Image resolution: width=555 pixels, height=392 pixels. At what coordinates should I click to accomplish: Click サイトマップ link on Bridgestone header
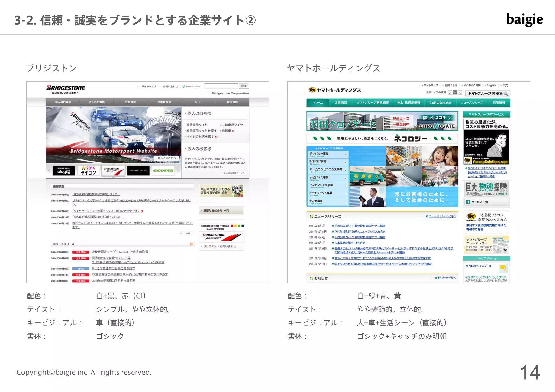pyautogui.click(x=149, y=87)
